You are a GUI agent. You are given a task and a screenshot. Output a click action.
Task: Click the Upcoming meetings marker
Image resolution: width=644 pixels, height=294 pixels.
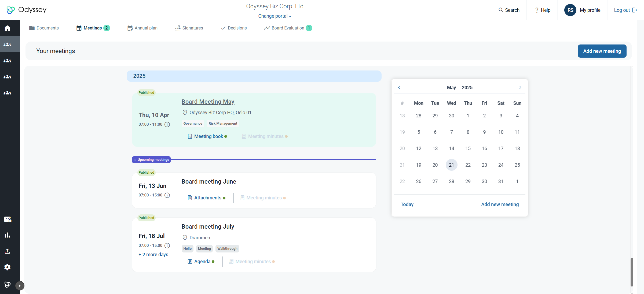coord(151,160)
